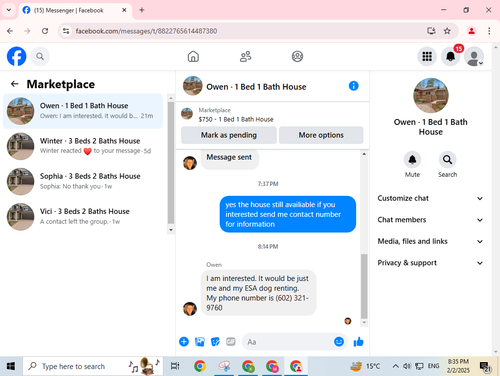Open the Friends icon in top navigation
This screenshot has width=500, height=376.
click(x=246, y=56)
